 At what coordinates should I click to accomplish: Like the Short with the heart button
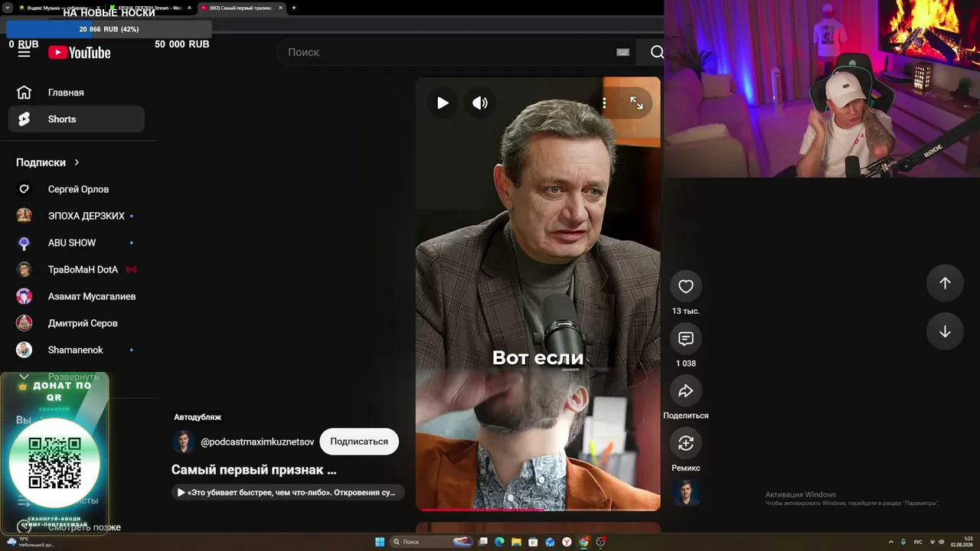tap(686, 286)
